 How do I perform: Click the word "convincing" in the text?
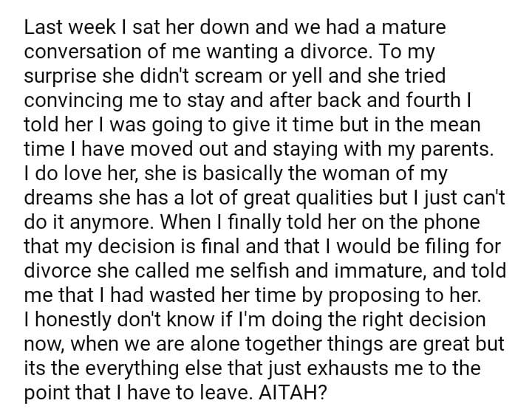tap(72, 100)
